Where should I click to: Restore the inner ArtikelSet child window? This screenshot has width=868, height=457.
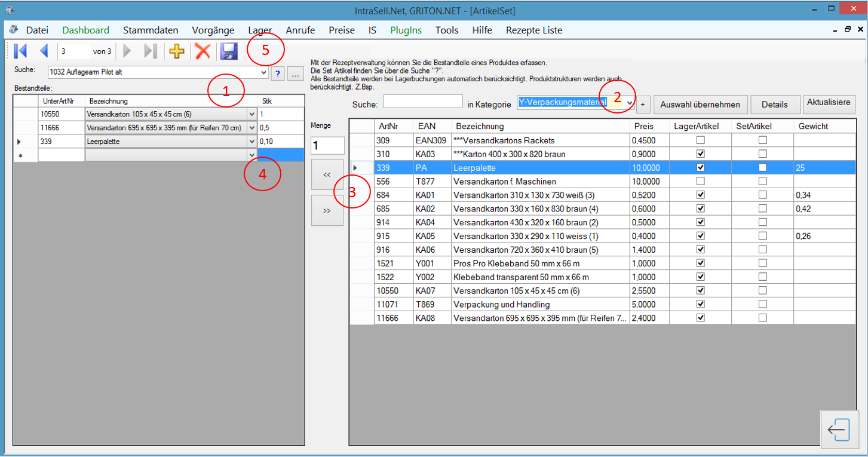point(848,29)
